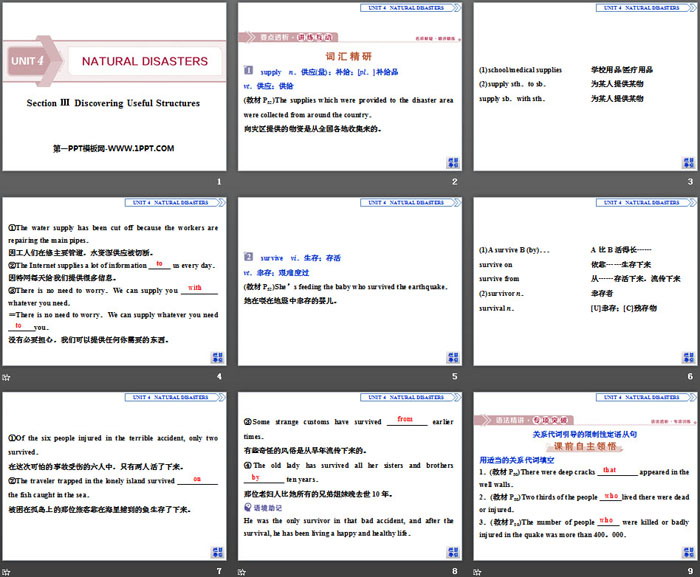The height and width of the screenshot is (577, 700).
Task: Click the blue navigation icon on slide 5
Action: tap(451, 358)
